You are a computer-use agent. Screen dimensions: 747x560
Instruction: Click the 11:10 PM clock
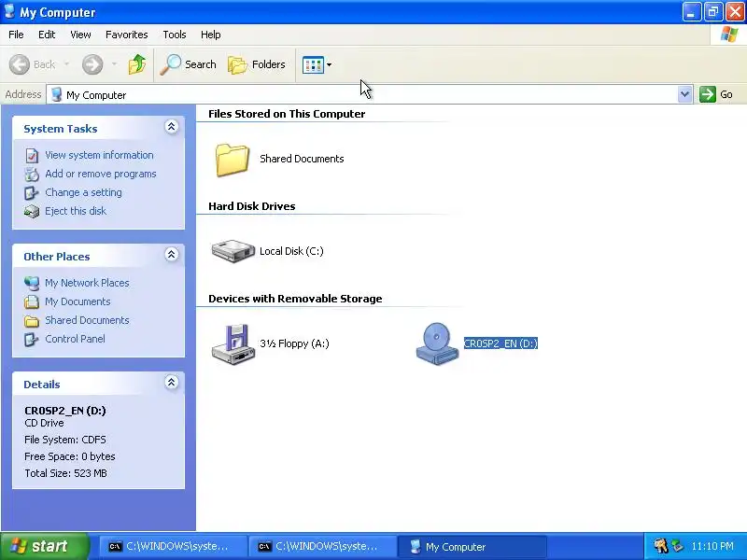pos(712,546)
